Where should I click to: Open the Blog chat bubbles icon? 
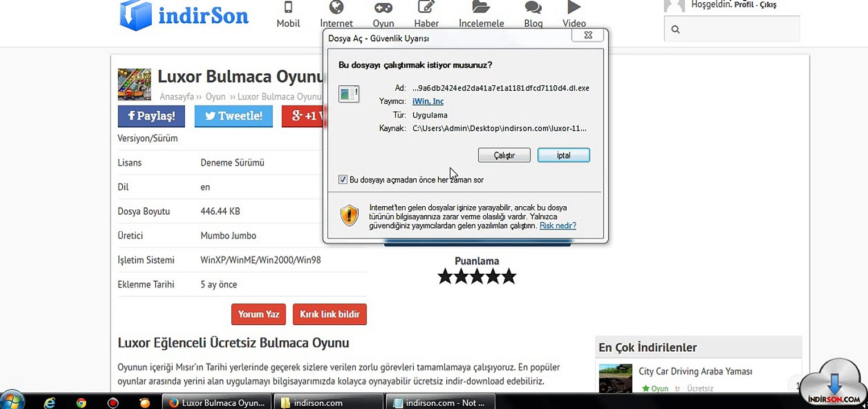point(533,7)
